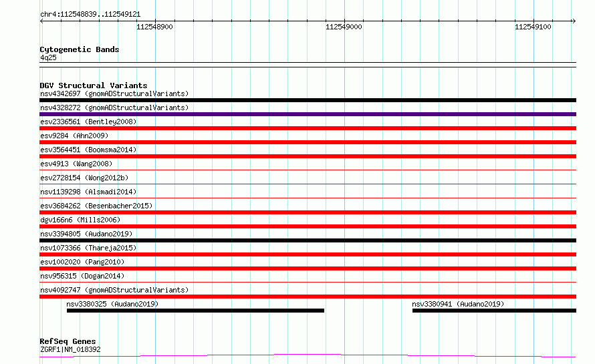
Task: Click the esv9284 (Ahn2009) variant label
Action: pos(74,136)
